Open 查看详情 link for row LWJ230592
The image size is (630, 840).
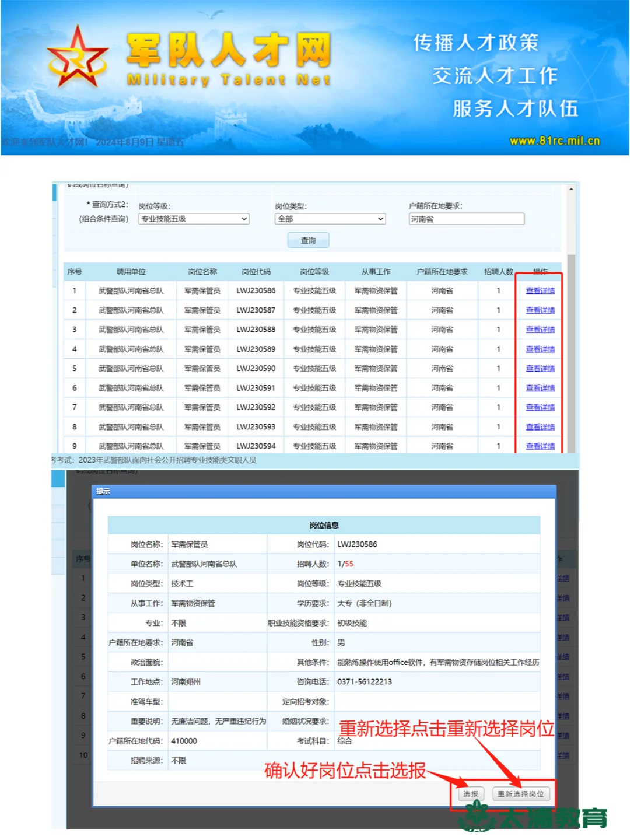coord(540,407)
